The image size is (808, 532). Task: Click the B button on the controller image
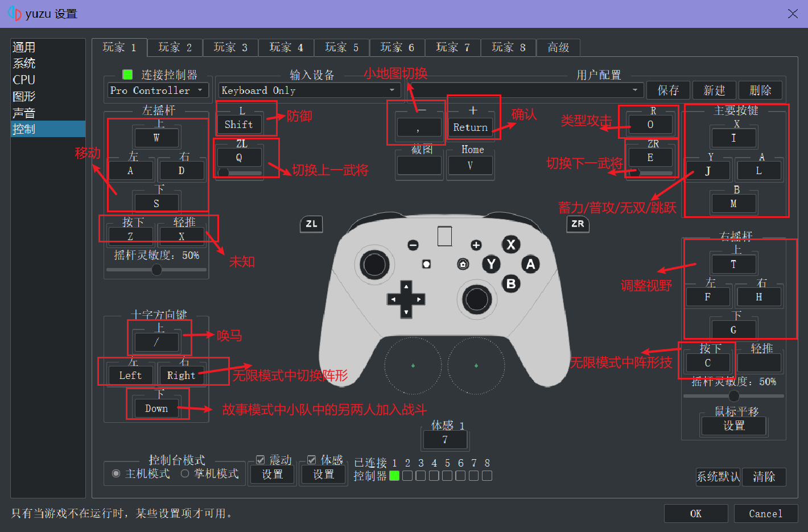pyautogui.click(x=511, y=283)
